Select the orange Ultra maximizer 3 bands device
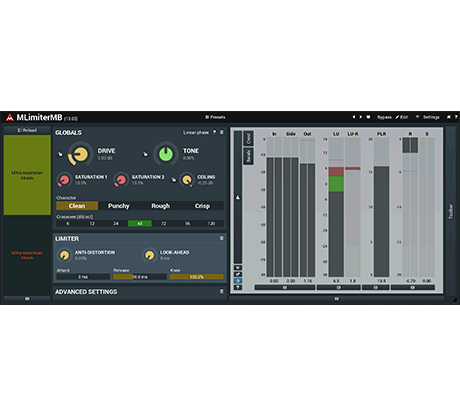The image size is (460, 416). click(x=27, y=255)
